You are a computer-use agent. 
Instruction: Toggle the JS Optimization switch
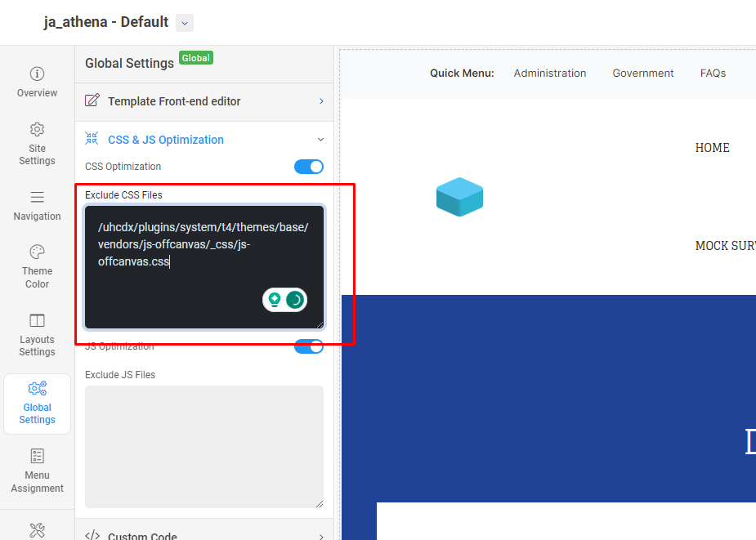coord(309,346)
